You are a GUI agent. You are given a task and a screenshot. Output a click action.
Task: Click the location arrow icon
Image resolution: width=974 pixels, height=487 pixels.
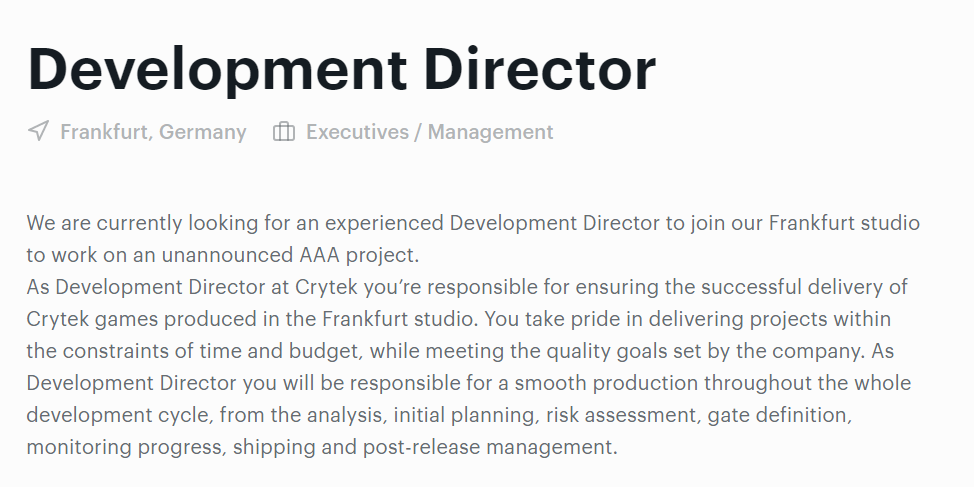(38, 131)
